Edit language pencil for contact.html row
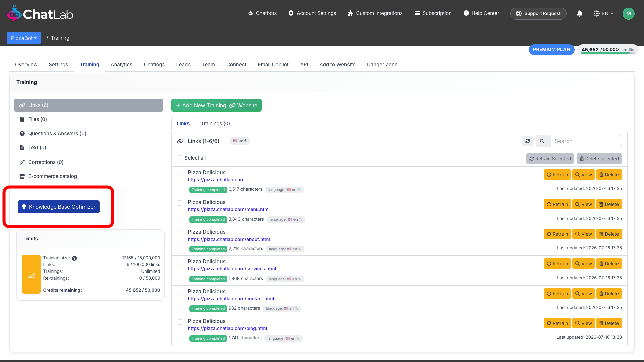Viewport: 644px width, 362px height. [x=296, y=309]
